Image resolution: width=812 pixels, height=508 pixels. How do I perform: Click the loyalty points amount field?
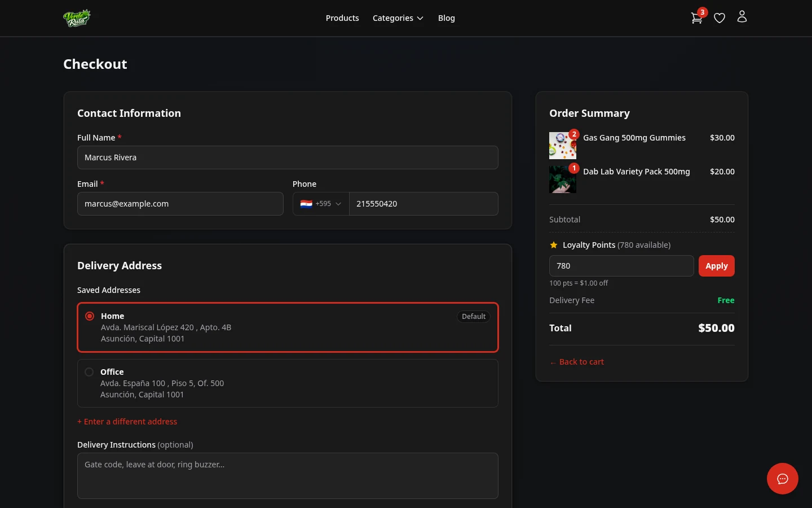click(x=621, y=265)
